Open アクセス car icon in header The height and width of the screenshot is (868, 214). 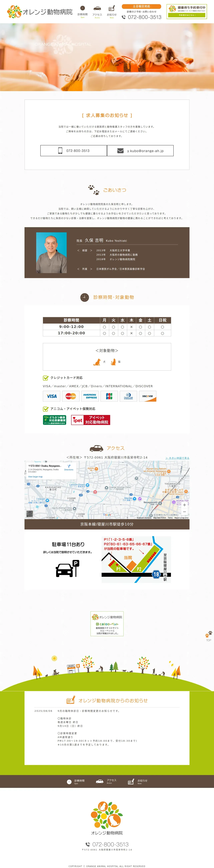(x=97, y=8)
